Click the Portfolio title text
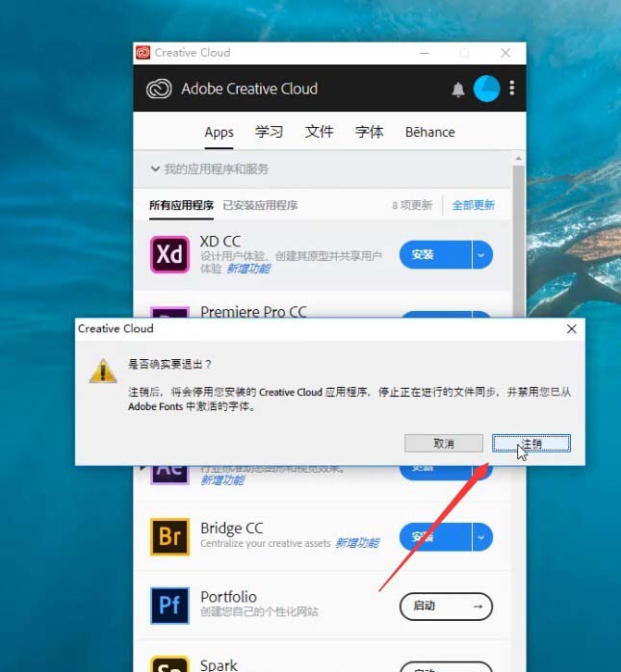Screen dimensions: 621x672 click(228, 597)
